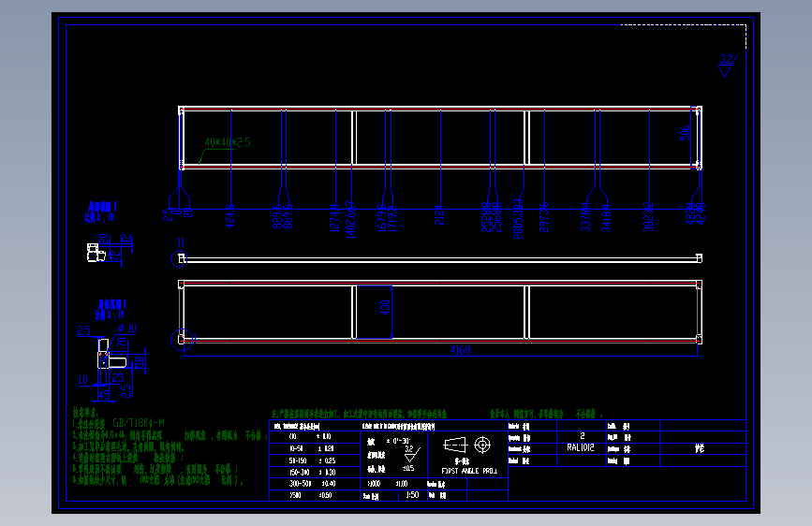Select the upper detail section profile
The height and width of the screenshot is (526, 812).
click(x=96, y=253)
